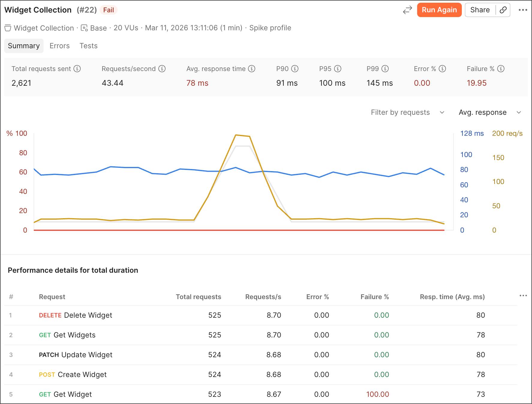Open the table options ellipsis menu
The height and width of the screenshot is (404, 532).
[x=523, y=296]
